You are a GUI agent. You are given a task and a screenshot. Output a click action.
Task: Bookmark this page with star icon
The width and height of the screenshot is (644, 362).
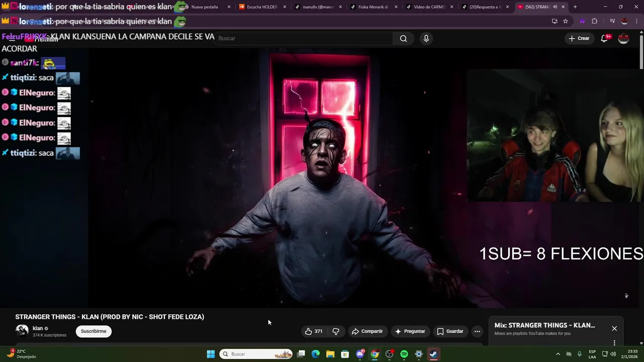566,21
